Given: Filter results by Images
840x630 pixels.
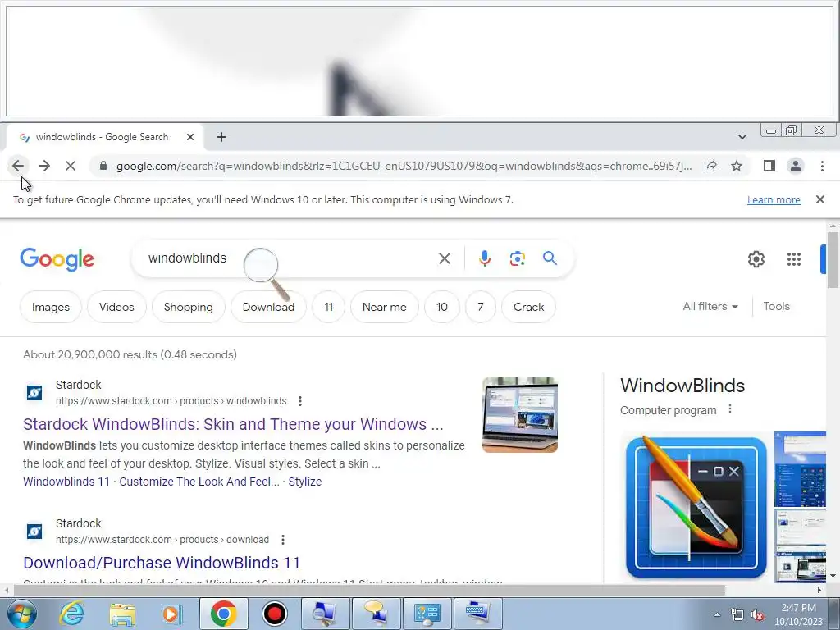Looking at the screenshot, I should pyautogui.click(x=51, y=307).
